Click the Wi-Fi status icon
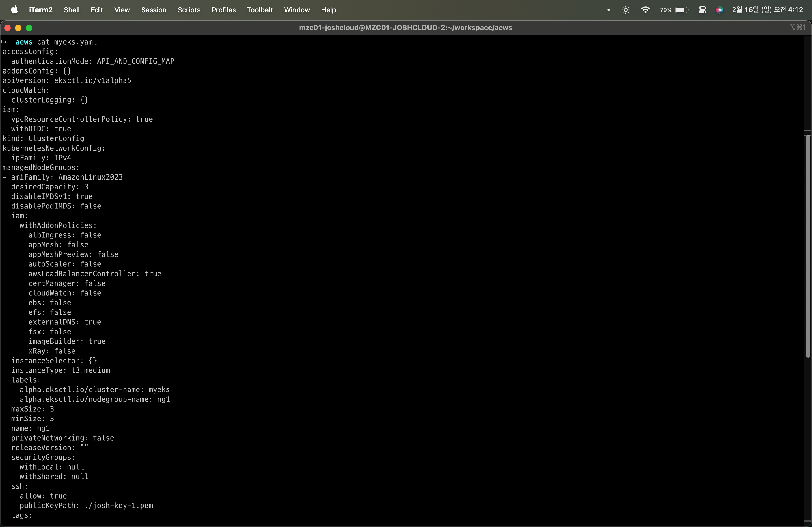 [x=645, y=10]
